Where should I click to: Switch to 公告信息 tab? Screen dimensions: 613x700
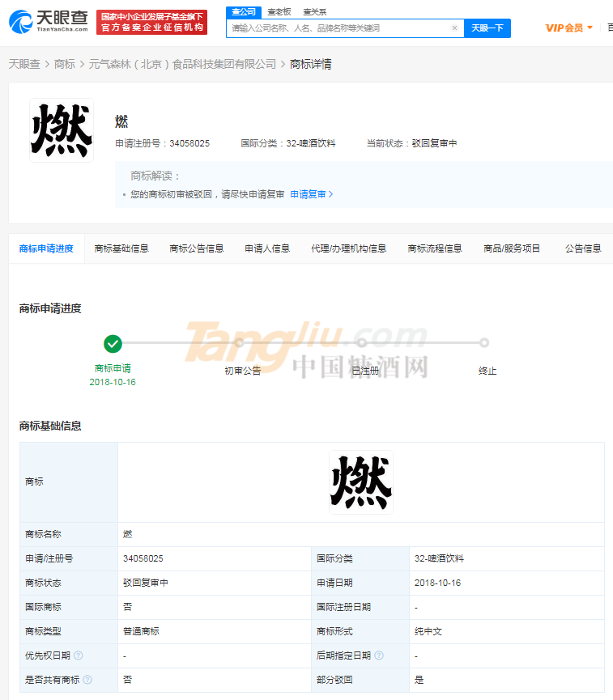click(x=583, y=248)
